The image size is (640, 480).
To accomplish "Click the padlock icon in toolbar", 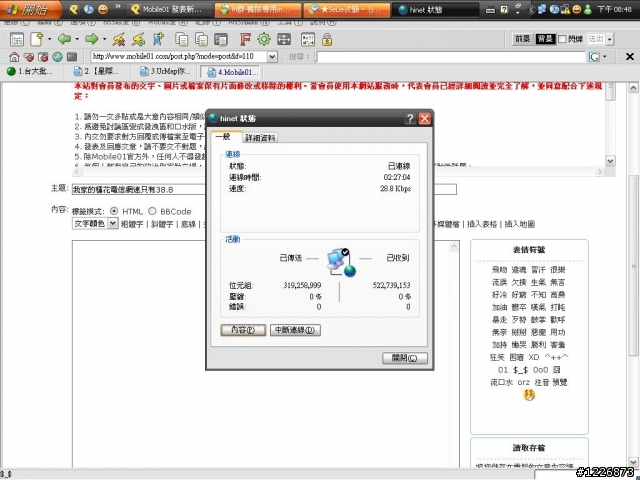I will [x=327, y=39].
